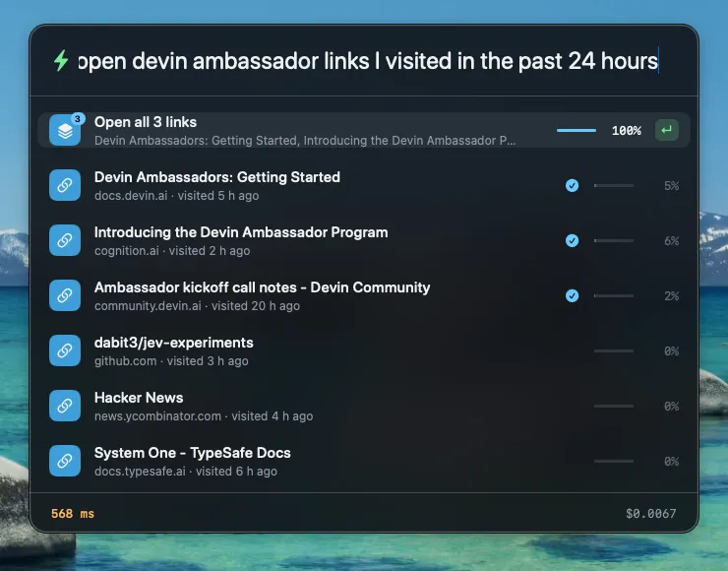
Task: Click the 100% confidence bar
Action: (x=576, y=131)
